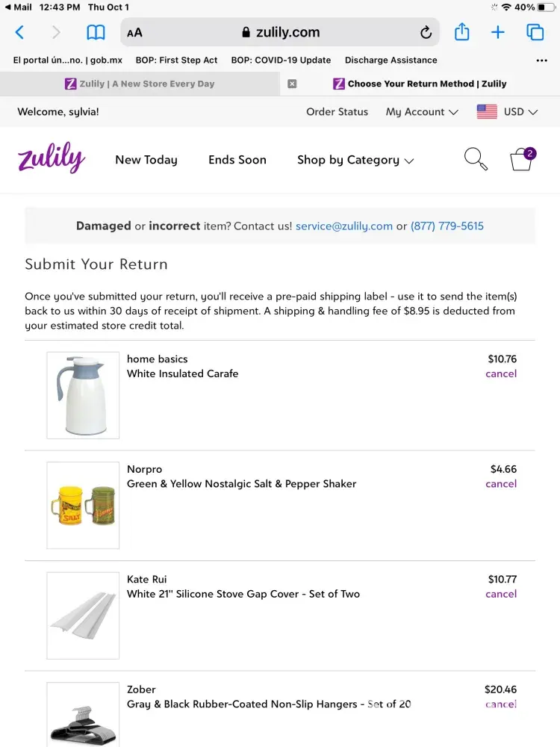The image size is (560, 747).
Task: Switch to 'A New Store Every Day' tab
Action: 140,84
